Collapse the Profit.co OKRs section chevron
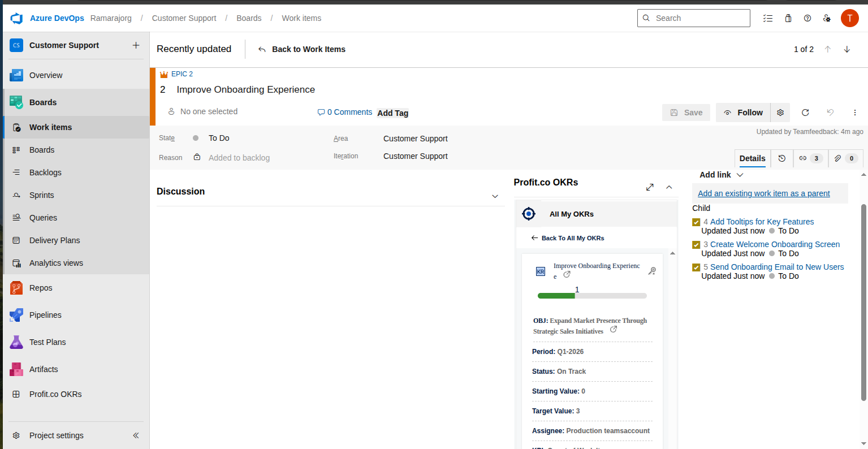The image size is (868, 449). pos(669,187)
